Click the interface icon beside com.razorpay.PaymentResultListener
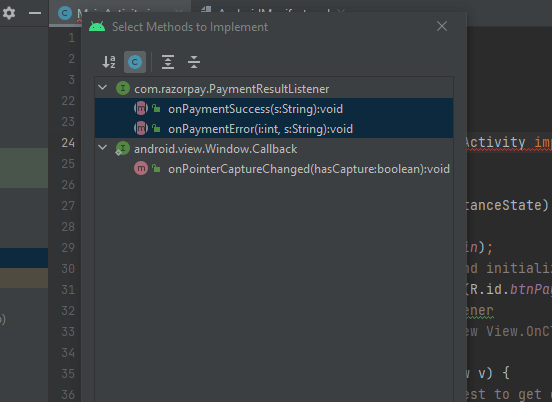This screenshot has height=402, width=552. [123, 88]
